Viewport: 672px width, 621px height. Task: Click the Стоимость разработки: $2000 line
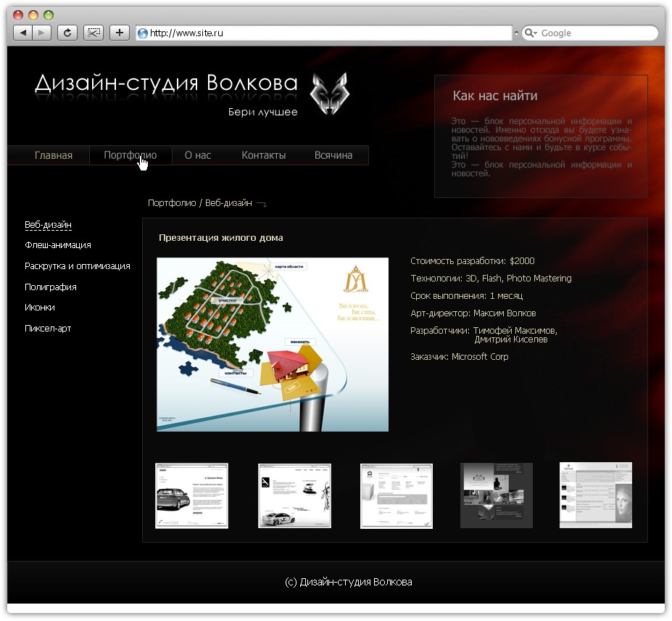click(x=473, y=260)
